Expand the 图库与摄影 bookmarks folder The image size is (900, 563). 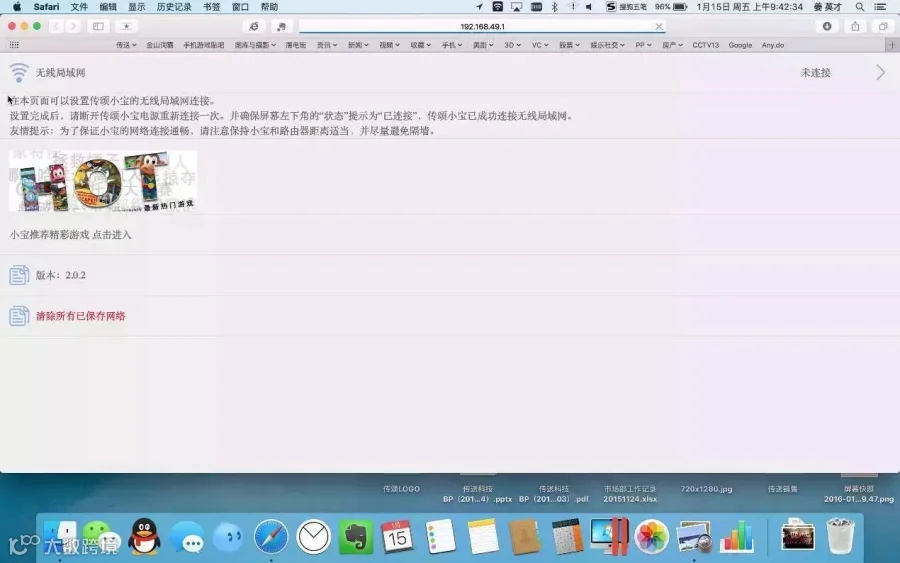[x=255, y=45]
